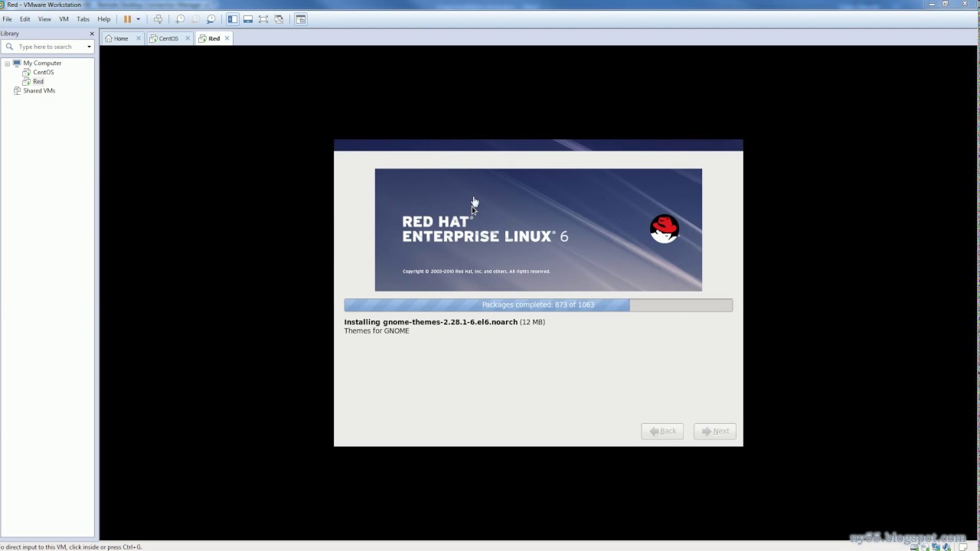Send Ctrl+Alt+Del to the VM
The height and width of the screenshot is (551, 980).
point(158,19)
